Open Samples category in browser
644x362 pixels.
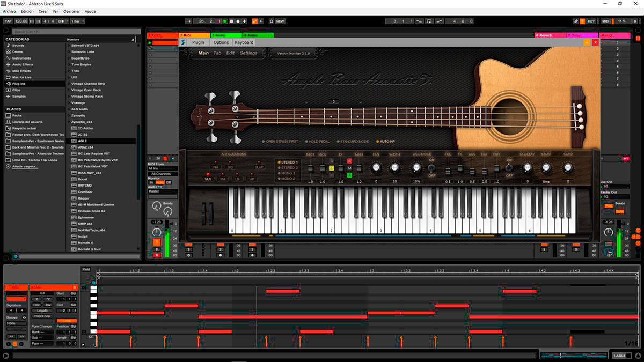pos(19,97)
